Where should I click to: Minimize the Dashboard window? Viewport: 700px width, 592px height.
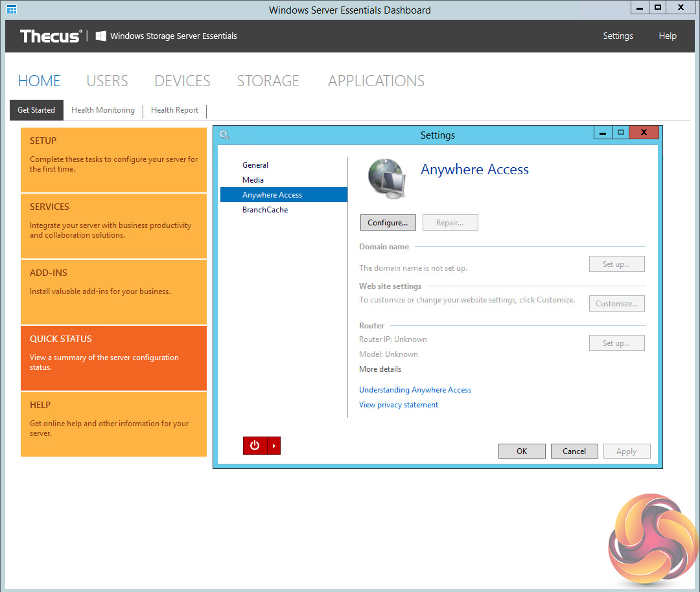click(640, 8)
